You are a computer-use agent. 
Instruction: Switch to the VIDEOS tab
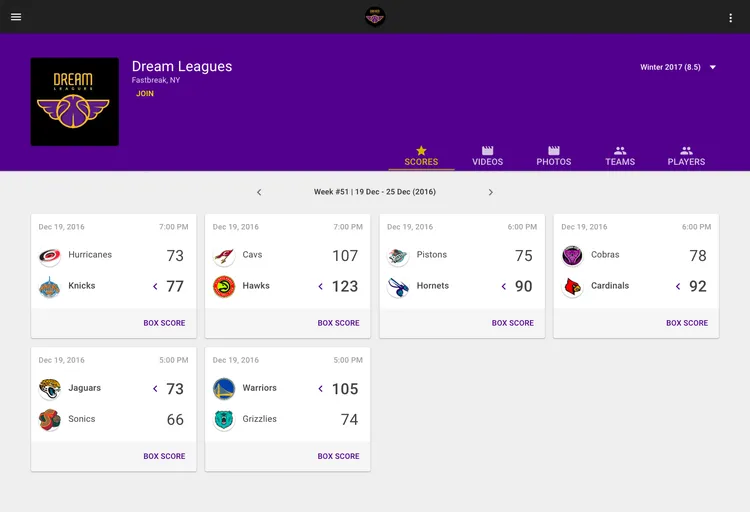[487, 156]
